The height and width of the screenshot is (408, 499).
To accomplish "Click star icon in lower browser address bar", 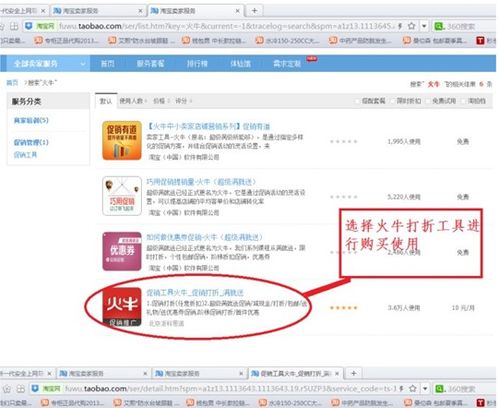I will (413, 389).
